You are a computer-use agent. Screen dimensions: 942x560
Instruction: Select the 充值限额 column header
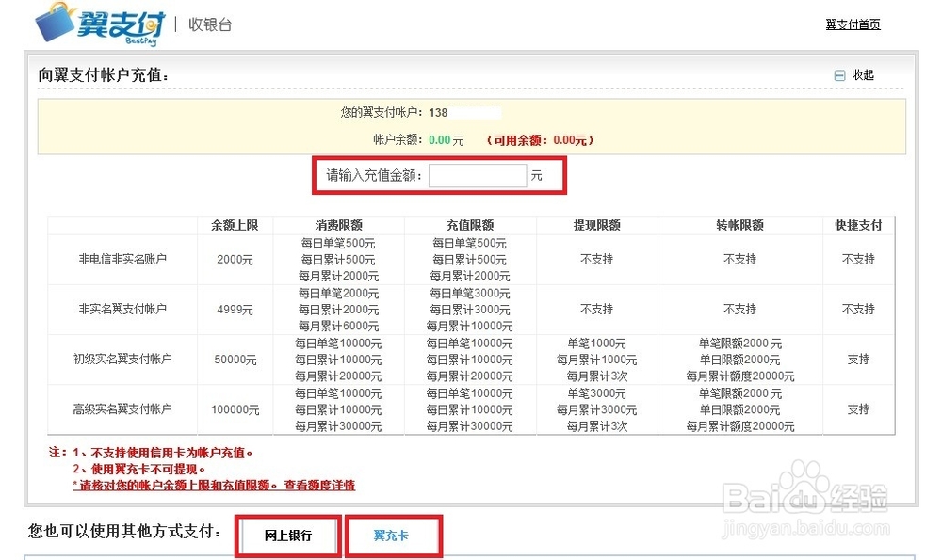pyautogui.click(x=470, y=224)
